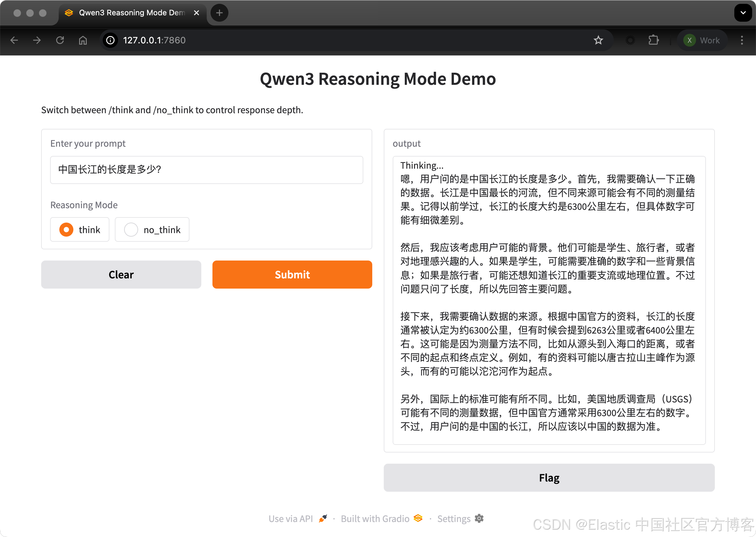Switch to the Qwen3 Reasoning Mode Demo tab
Viewport: 756px width, 537px height.
tap(132, 13)
